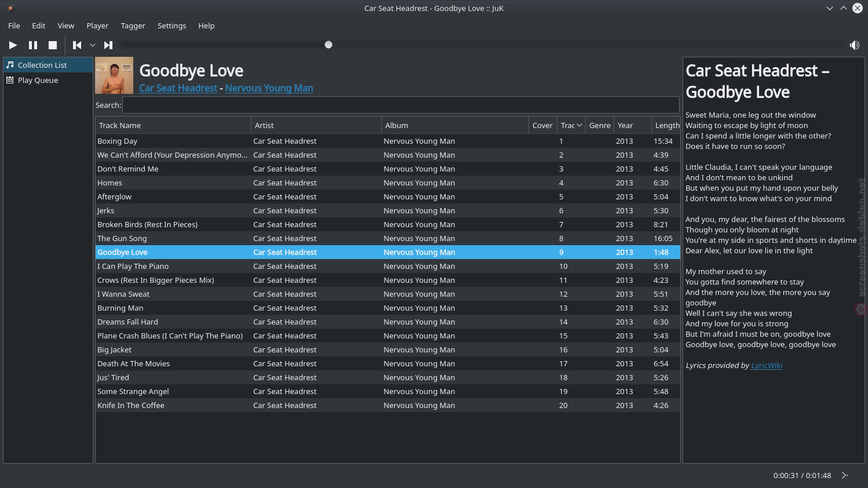Open the Settings menu

pyautogui.click(x=172, y=26)
